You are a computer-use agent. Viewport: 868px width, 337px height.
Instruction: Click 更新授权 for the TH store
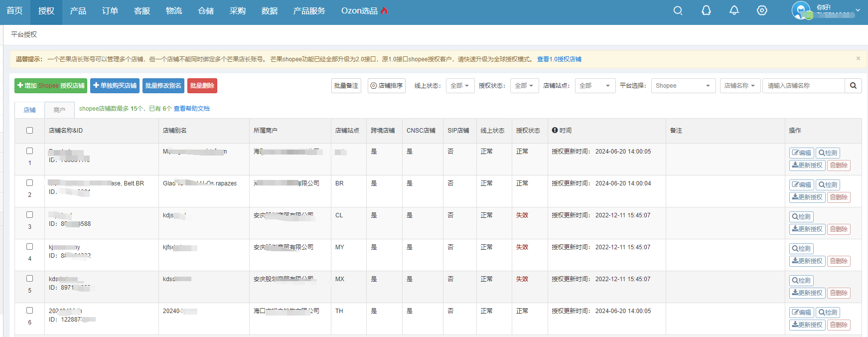pyautogui.click(x=807, y=325)
